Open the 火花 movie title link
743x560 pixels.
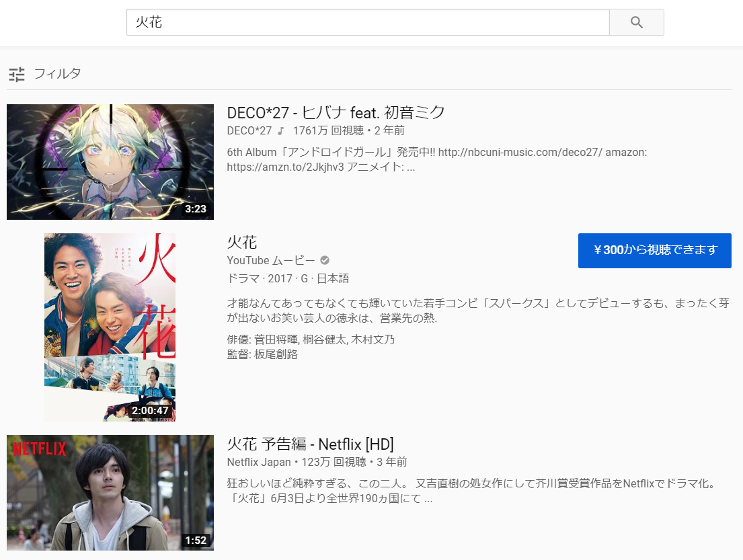coord(242,242)
